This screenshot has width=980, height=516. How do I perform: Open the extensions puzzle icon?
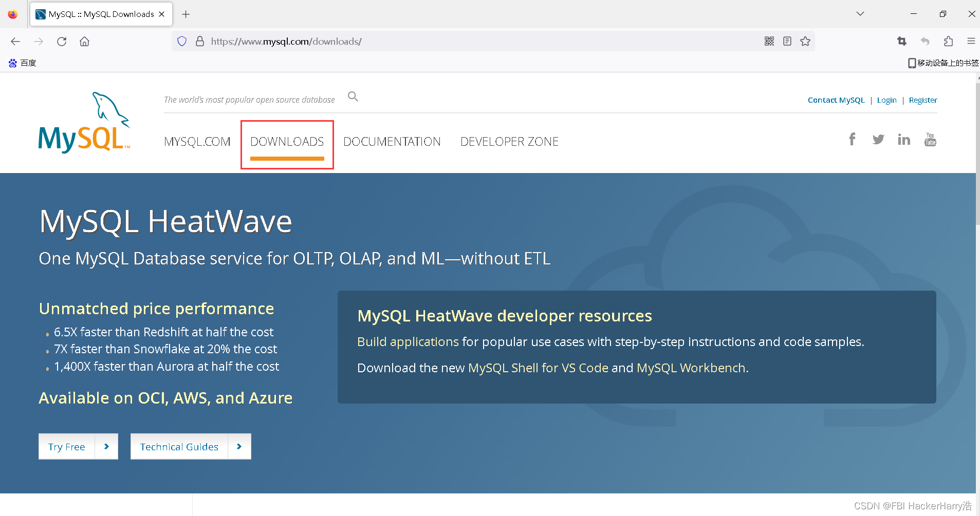[x=948, y=41]
